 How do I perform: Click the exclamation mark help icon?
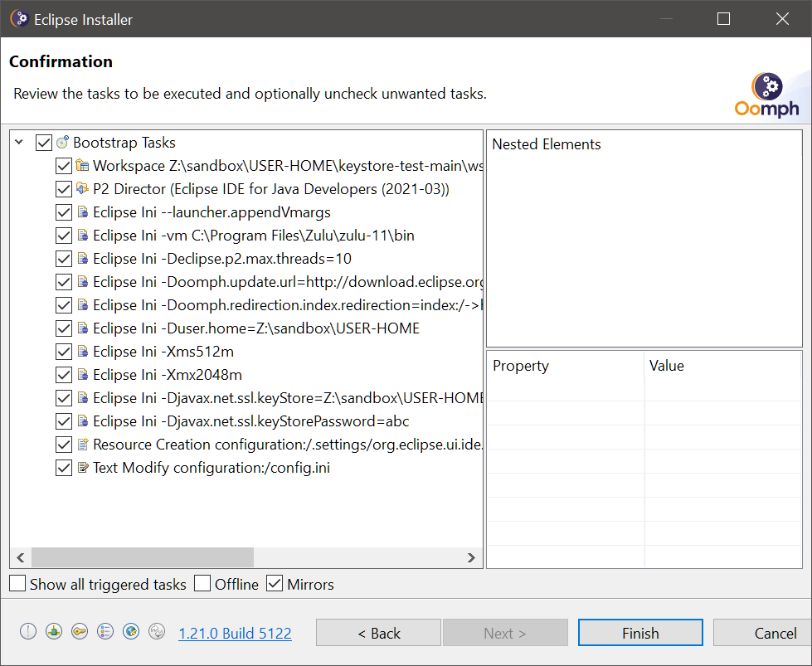click(x=28, y=631)
